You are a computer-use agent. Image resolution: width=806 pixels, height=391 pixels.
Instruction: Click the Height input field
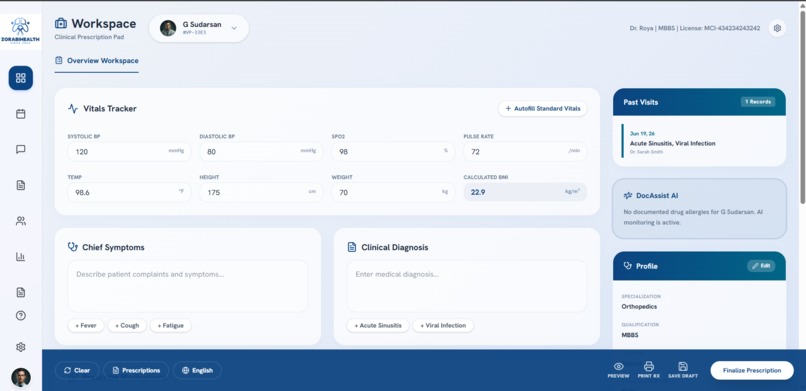pos(261,192)
